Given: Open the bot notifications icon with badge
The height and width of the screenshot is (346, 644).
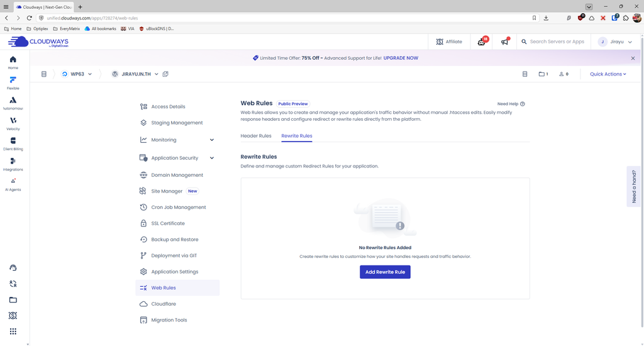Looking at the screenshot, I should pos(482,42).
